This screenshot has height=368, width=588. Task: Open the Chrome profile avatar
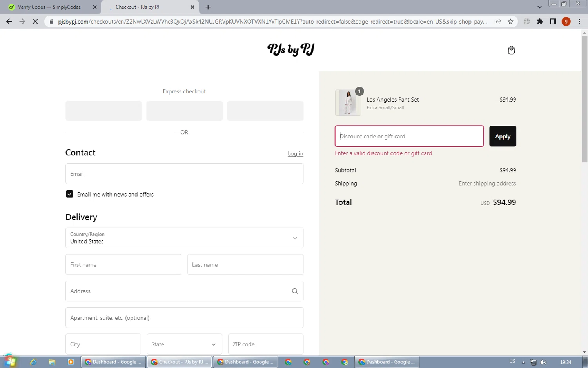click(566, 22)
